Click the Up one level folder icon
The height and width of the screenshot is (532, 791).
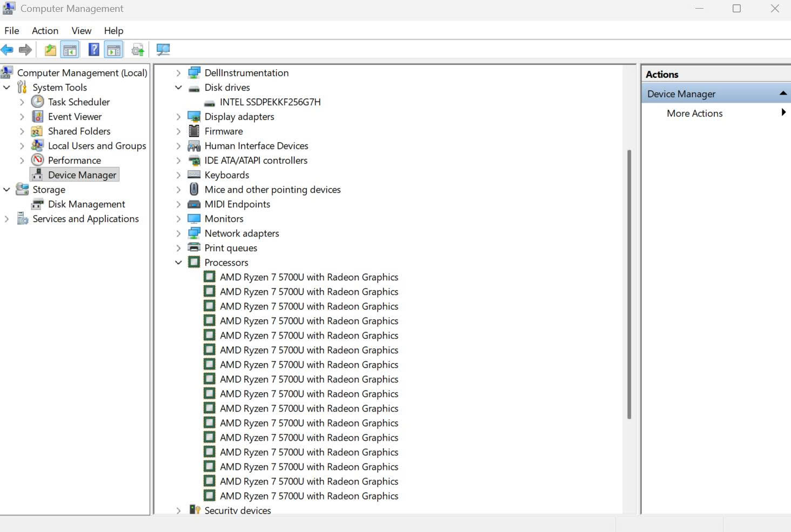tap(50, 50)
